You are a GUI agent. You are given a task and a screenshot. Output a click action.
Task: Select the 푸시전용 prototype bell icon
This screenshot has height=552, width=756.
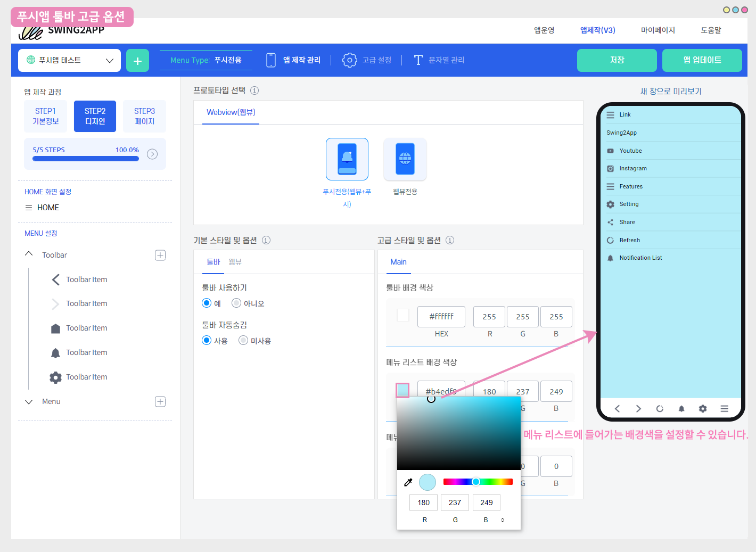coord(347,159)
